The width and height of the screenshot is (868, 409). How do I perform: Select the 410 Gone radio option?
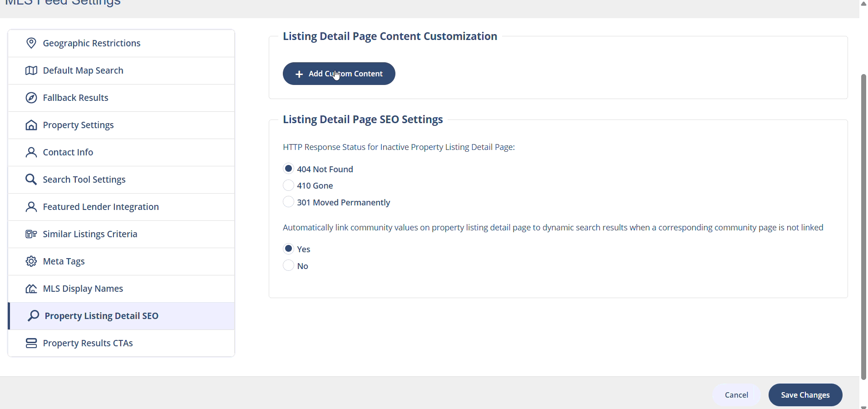coord(288,185)
